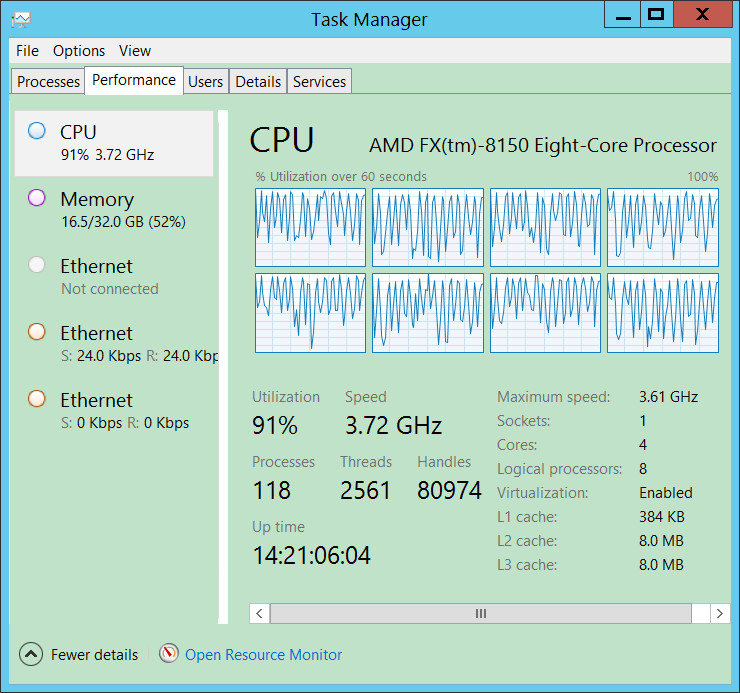Click the Fewer details label
740x693 pixels.
tap(95, 655)
